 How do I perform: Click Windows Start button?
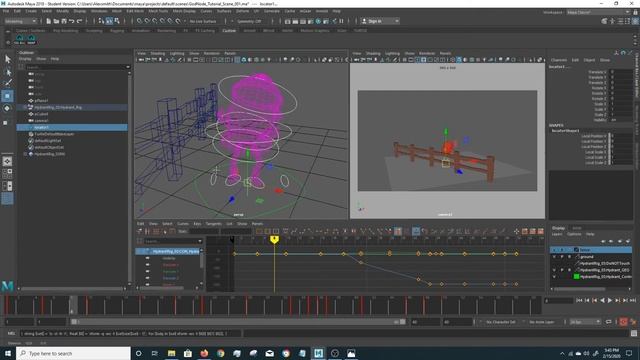(x=8, y=353)
